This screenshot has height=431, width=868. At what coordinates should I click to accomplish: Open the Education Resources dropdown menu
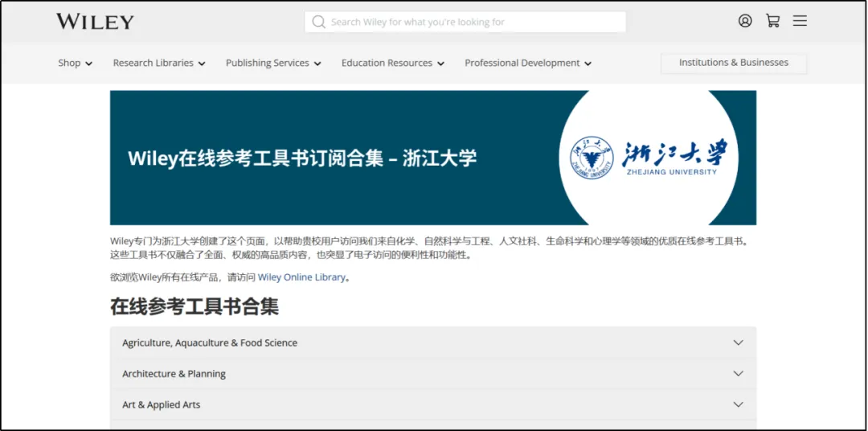[x=393, y=64]
